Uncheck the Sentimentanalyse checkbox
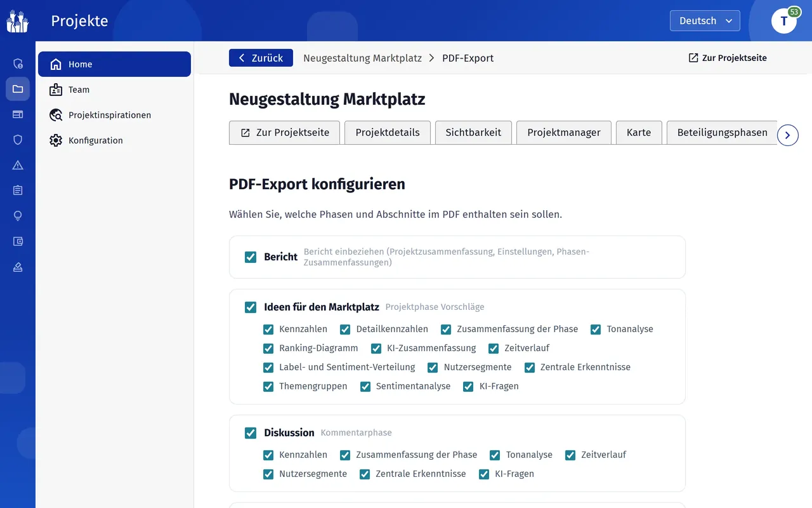The image size is (812, 508). tap(365, 387)
